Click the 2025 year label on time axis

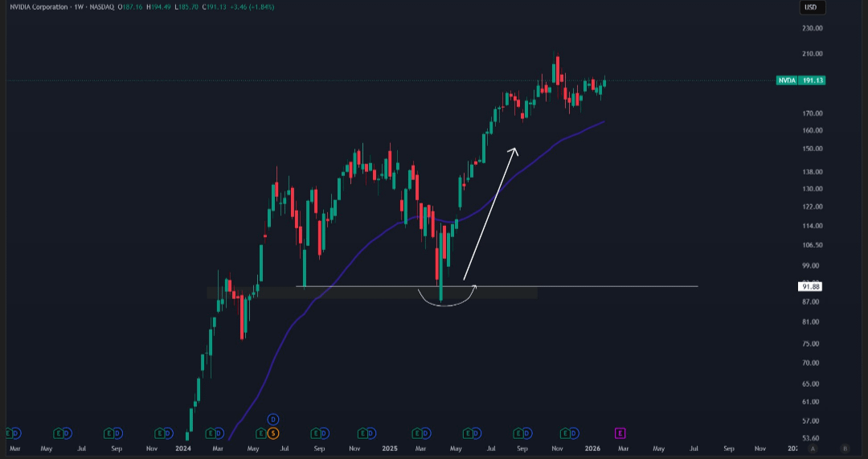pyautogui.click(x=390, y=449)
